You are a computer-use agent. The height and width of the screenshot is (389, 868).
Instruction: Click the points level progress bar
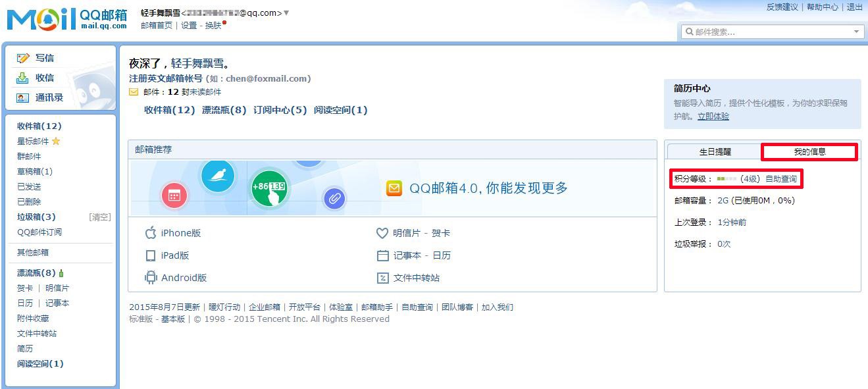[727, 179]
